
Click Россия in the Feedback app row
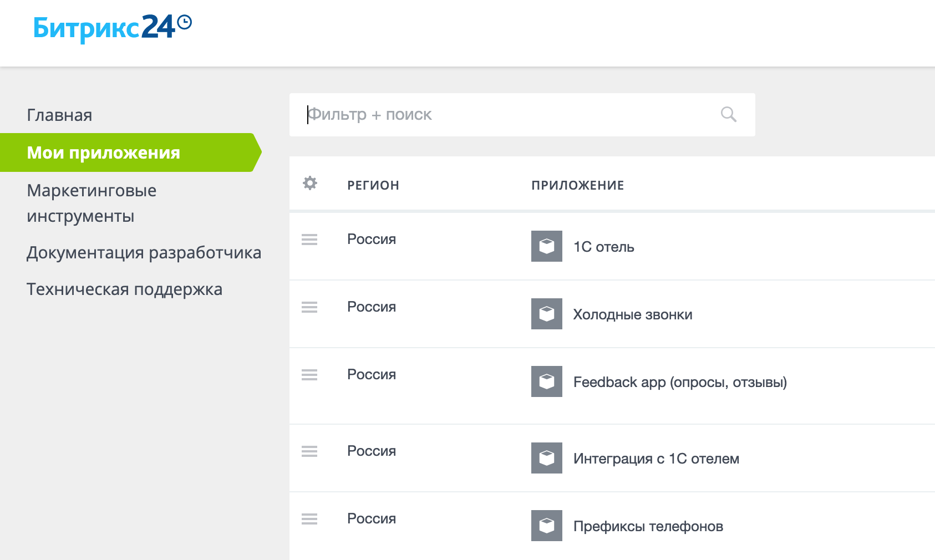pos(372,374)
